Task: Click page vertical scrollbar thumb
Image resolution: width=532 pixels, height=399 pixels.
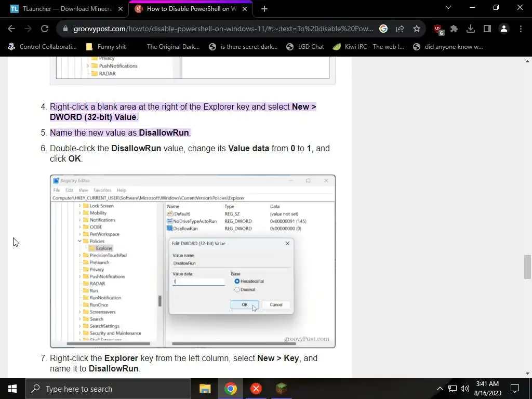Action: (x=527, y=267)
